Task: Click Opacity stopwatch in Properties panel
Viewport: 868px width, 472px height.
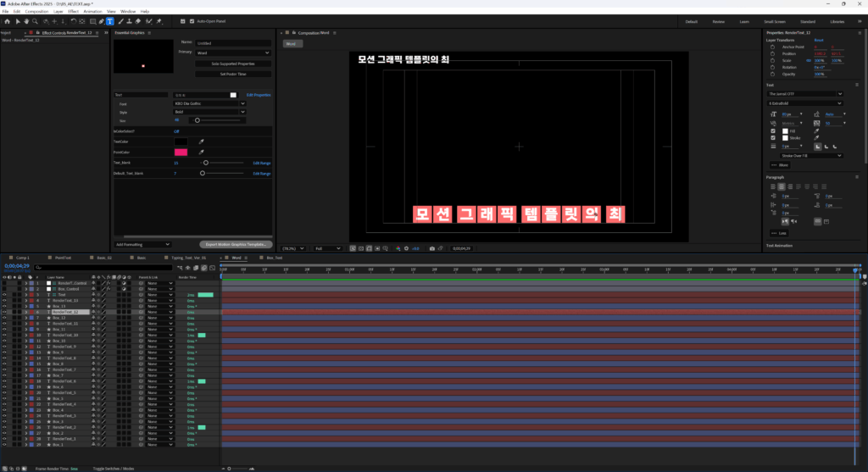Action: (772, 75)
